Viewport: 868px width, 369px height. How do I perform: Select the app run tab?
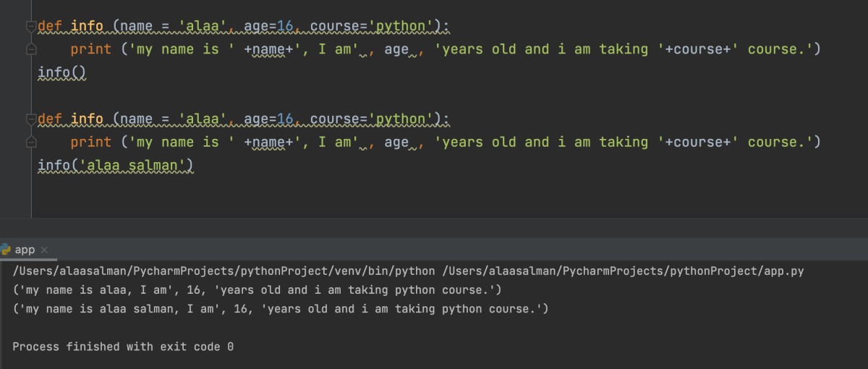[25, 250]
